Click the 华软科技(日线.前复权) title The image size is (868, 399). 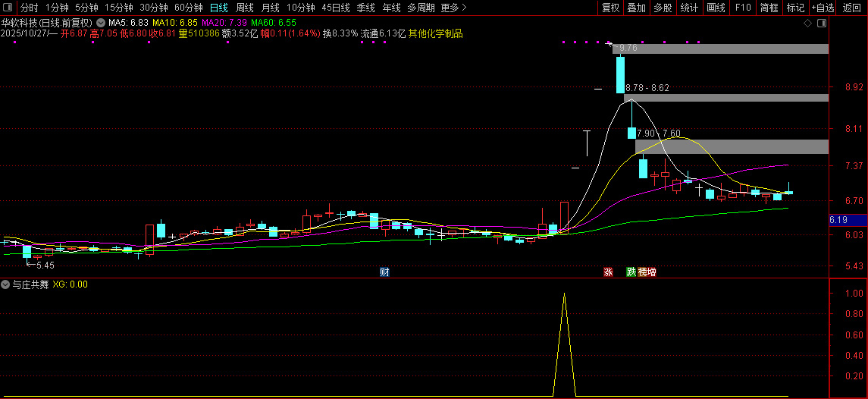point(46,24)
